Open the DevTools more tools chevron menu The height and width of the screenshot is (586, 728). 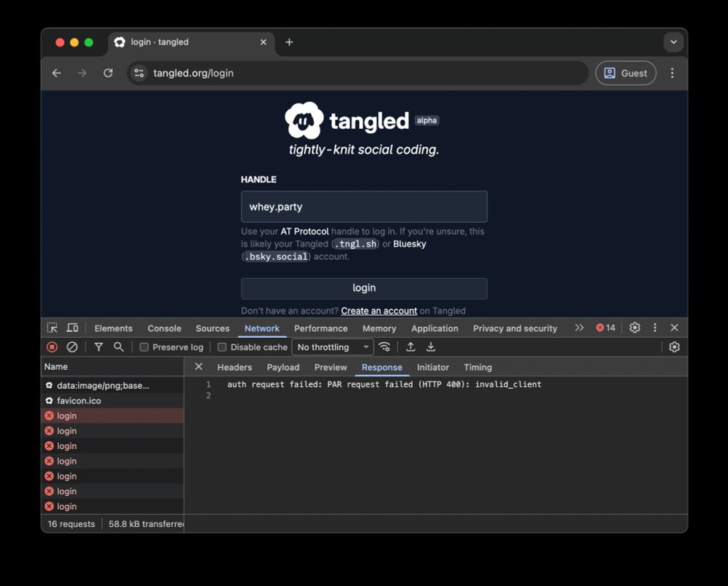(x=579, y=328)
